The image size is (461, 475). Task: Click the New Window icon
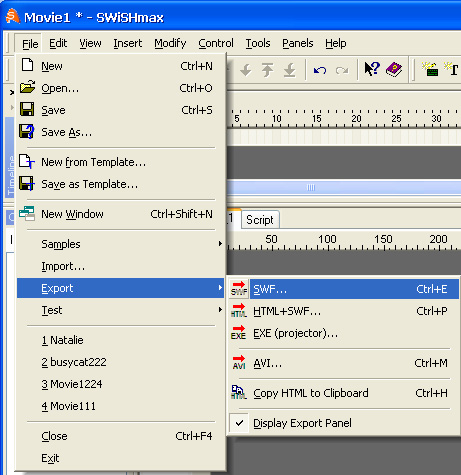pyautogui.click(x=27, y=213)
